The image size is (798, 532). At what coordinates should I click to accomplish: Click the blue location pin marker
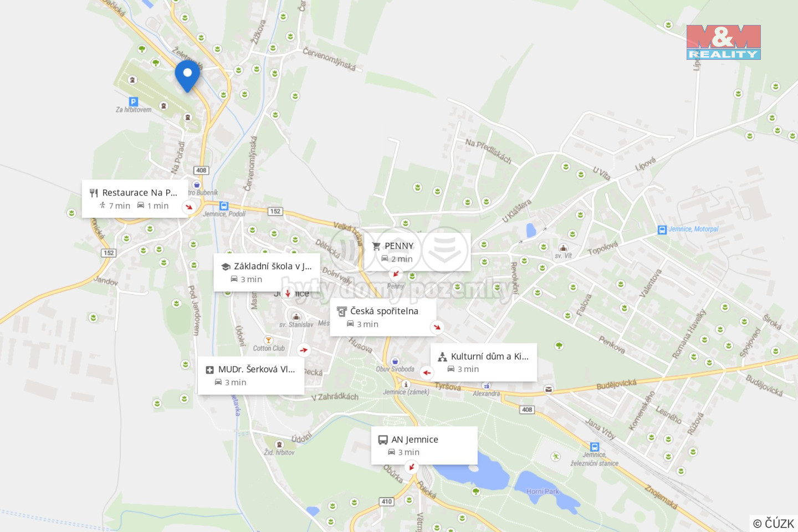pyautogui.click(x=187, y=76)
